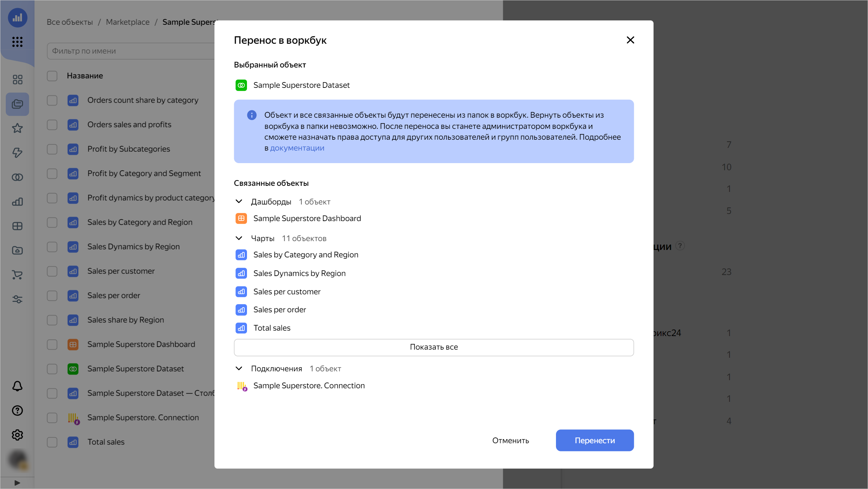Open the settings gear icon
Screen dimensions: 868x489
[17, 435]
